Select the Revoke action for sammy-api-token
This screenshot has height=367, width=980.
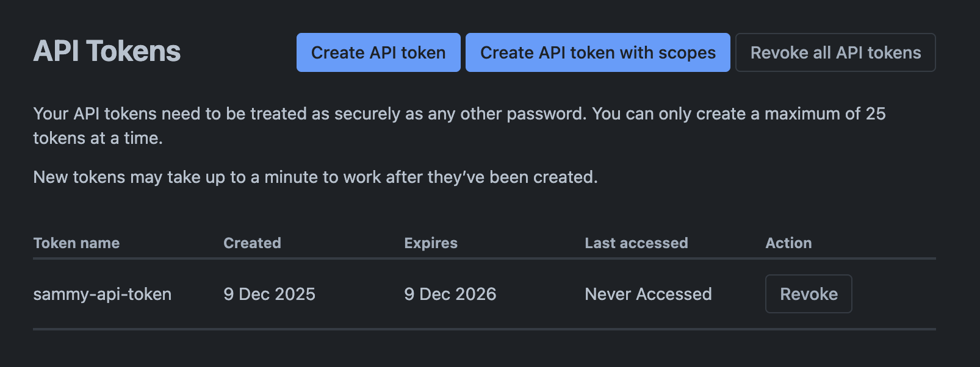[x=808, y=294]
